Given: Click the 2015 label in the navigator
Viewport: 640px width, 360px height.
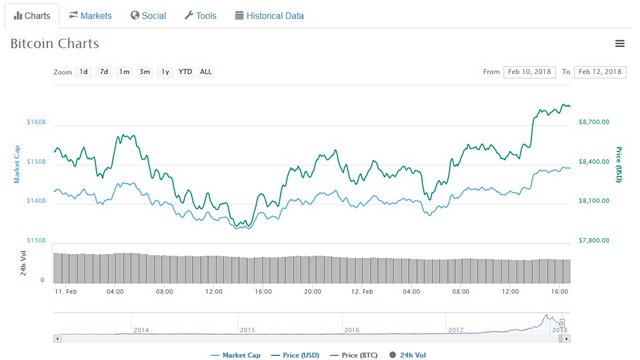Looking at the screenshot, I should point(247,330).
